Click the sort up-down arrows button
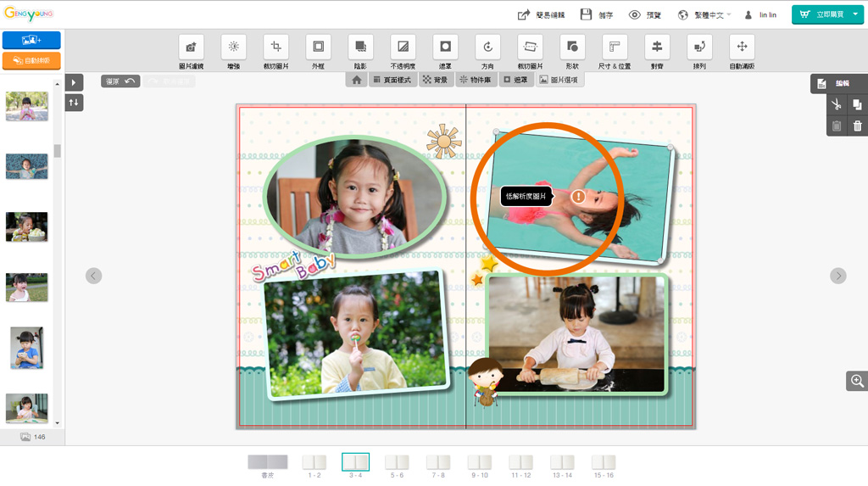This screenshot has width=868, height=486. 74,103
